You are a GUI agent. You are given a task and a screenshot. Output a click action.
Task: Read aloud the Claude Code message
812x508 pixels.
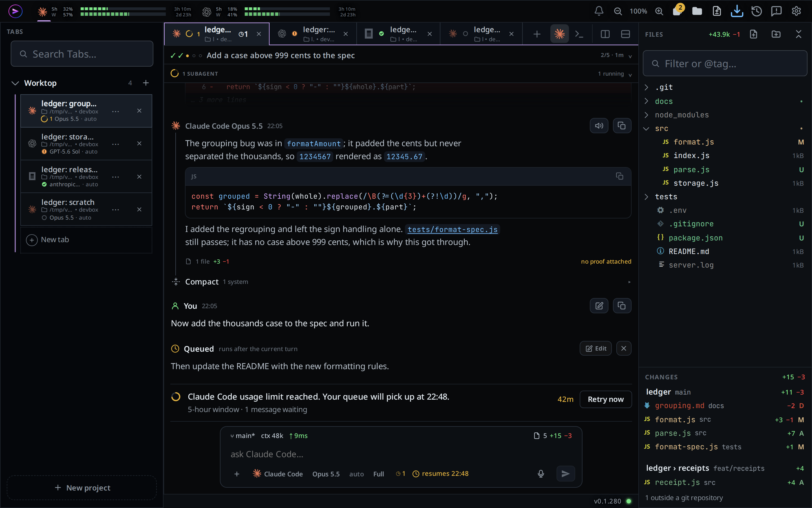point(599,126)
